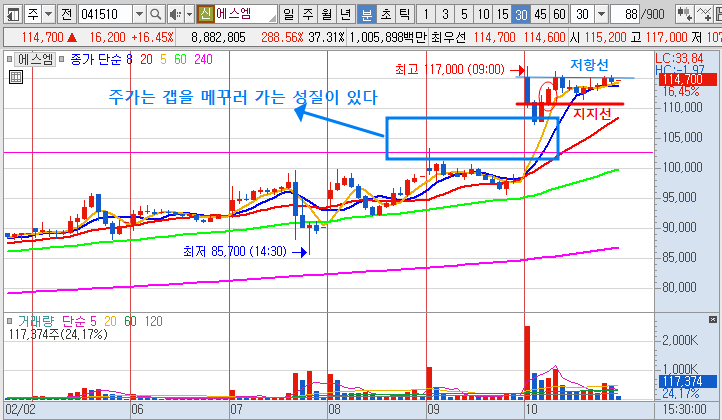The image size is (722, 420).
Task: Click the orange 5 moving average legend
Action: point(163,59)
